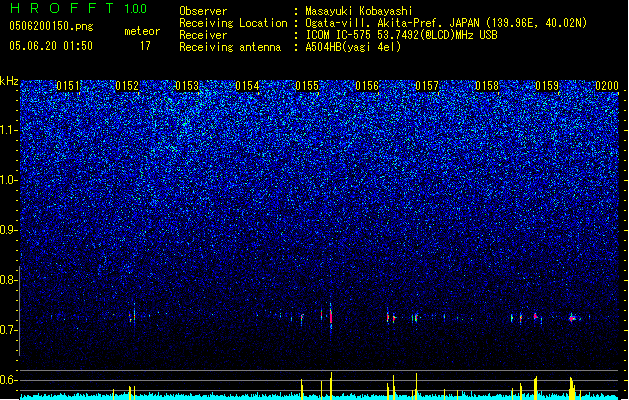Viewport: 629px width, 400px height.
Task: Click the Receiving antenna label
Action: tap(230, 47)
